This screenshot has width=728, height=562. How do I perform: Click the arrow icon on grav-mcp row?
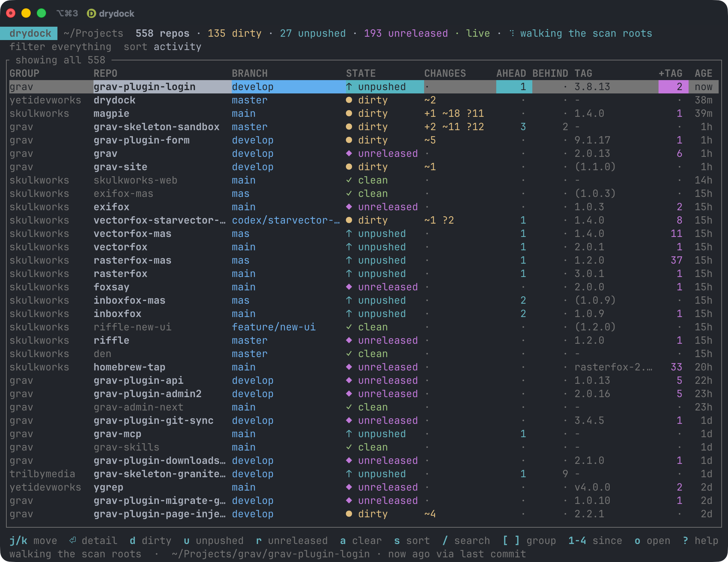point(349,434)
